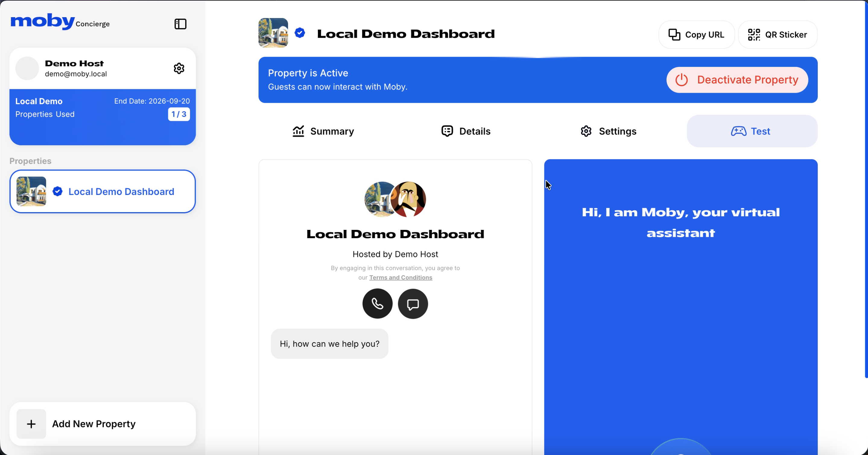868x455 pixels.
Task: Click Add New Property label
Action: click(x=94, y=424)
